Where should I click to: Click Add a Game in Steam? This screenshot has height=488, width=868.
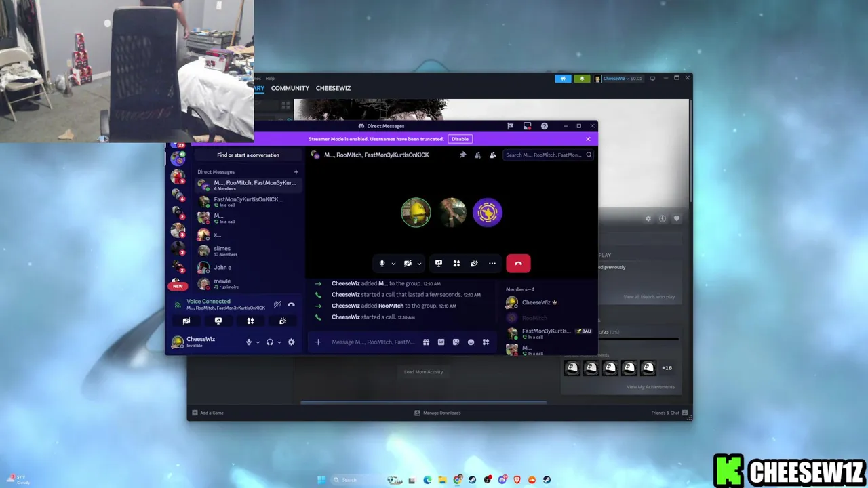208,413
